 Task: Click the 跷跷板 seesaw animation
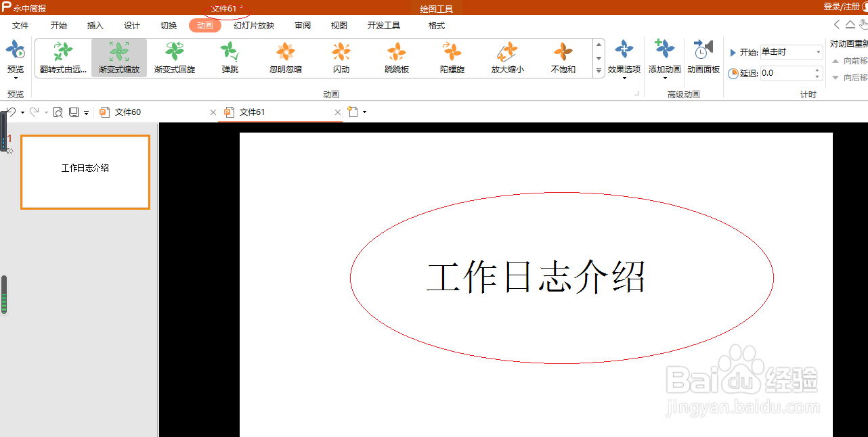[396, 57]
